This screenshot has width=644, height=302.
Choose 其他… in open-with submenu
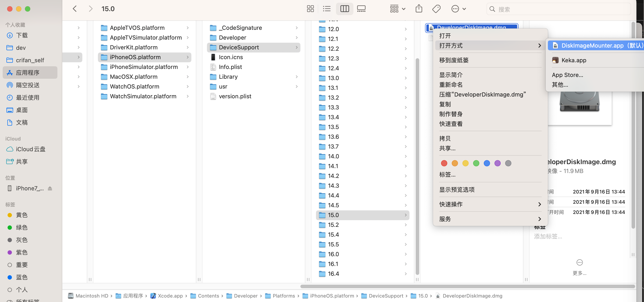pos(596,85)
